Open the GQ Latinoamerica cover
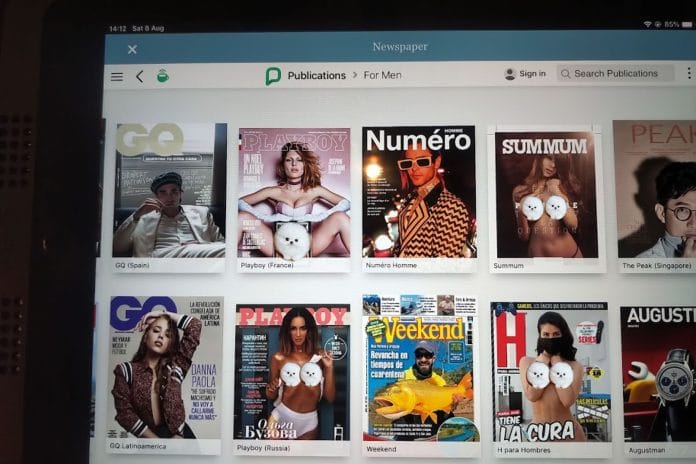Screen dimensions: 696x464 pos(165,368)
